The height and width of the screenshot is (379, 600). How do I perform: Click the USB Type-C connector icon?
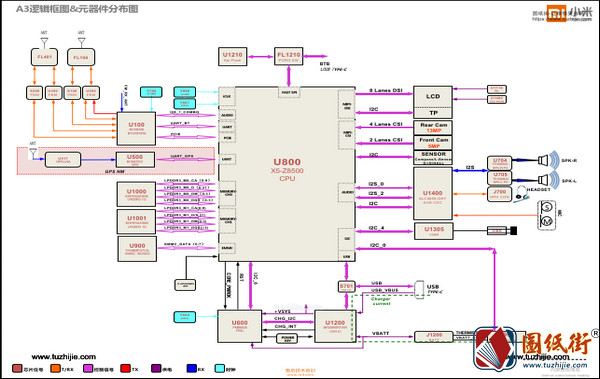pos(420,289)
